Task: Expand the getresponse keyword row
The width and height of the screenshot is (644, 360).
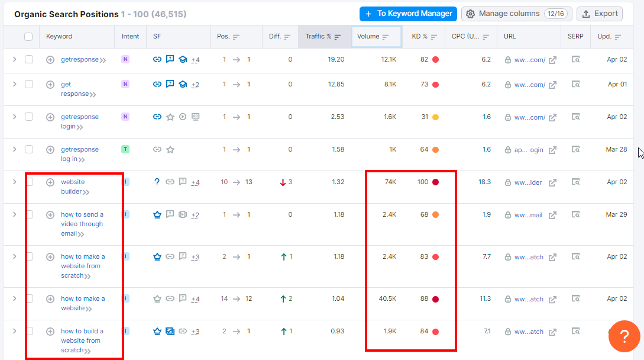Action: (x=15, y=59)
